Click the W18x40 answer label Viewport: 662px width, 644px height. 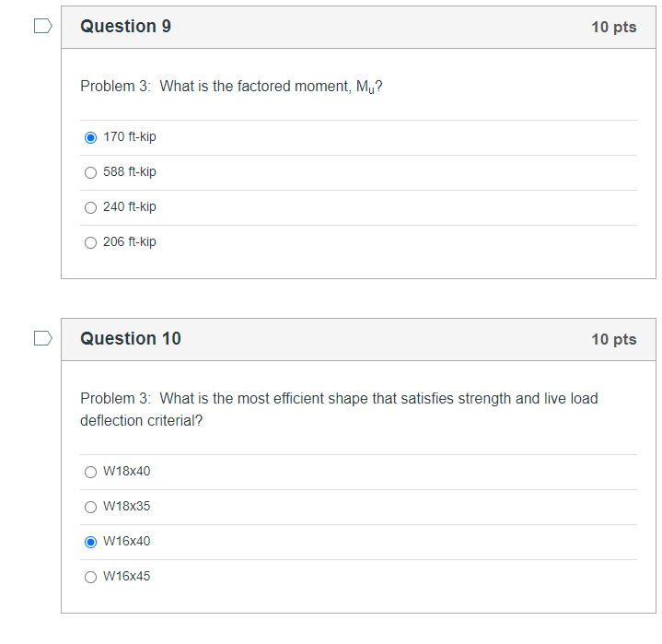point(127,471)
